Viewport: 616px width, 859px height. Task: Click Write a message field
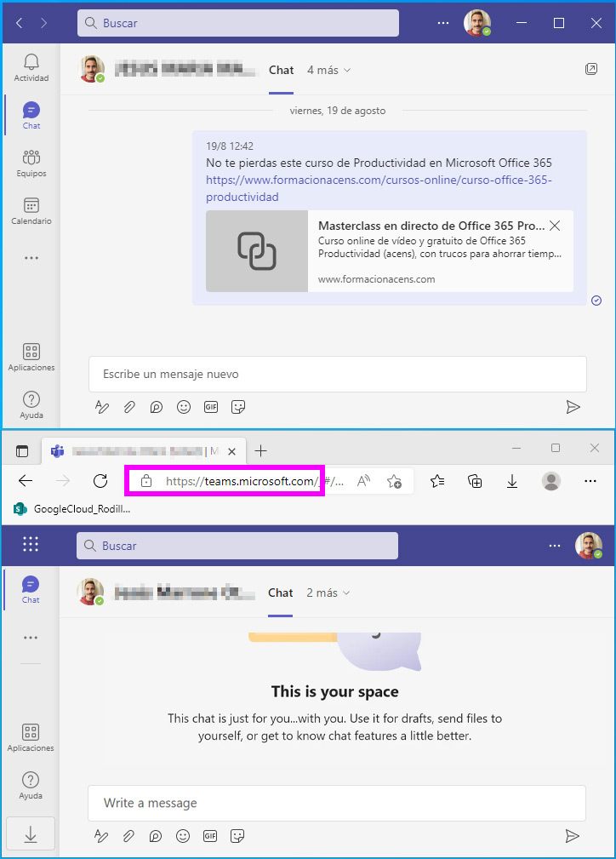pyautogui.click(x=337, y=803)
